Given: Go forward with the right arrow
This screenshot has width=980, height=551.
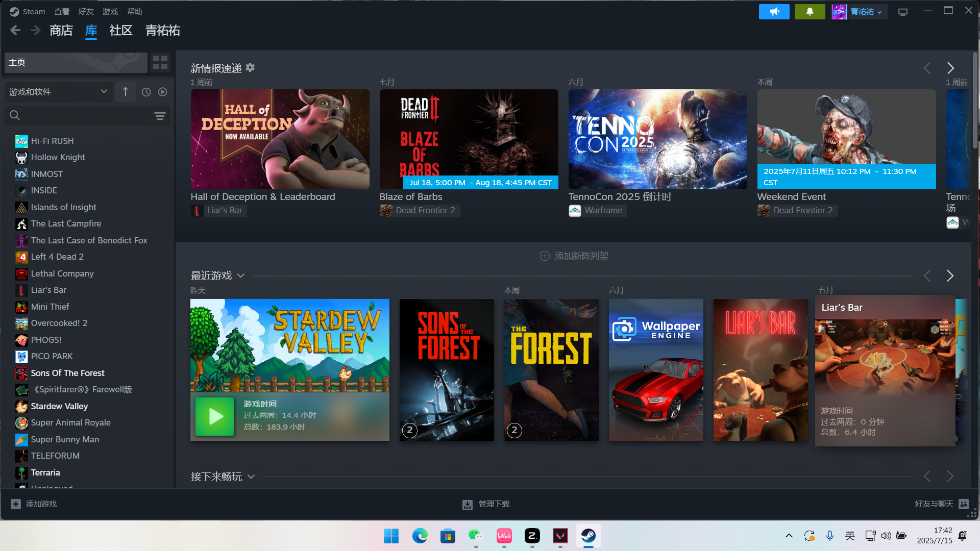Looking at the screenshot, I should [x=35, y=31].
